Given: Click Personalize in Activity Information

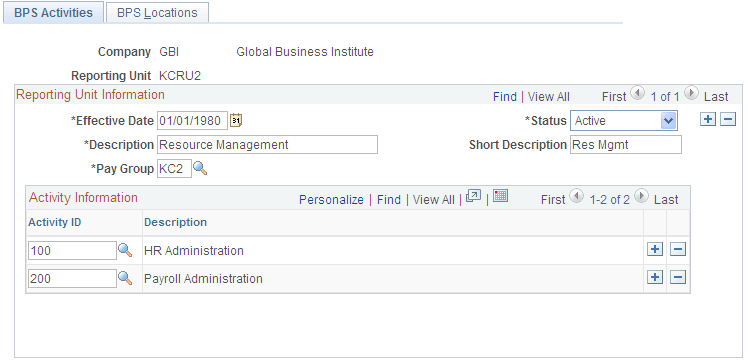Looking at the screenshot, I should pos(331,200).
